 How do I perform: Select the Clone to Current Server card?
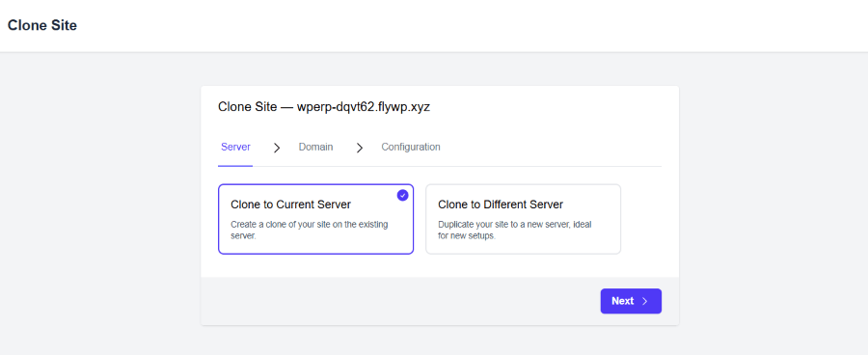pos(315,219)
